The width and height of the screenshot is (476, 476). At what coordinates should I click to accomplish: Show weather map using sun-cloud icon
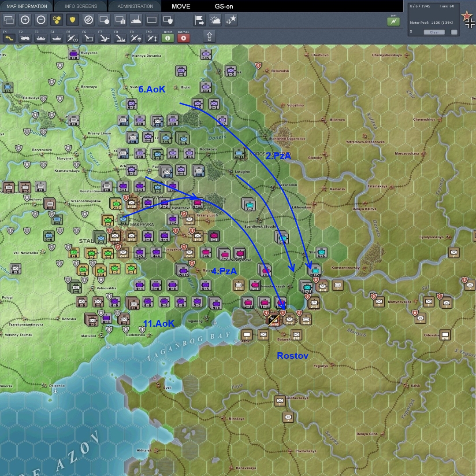click(216, 20)
